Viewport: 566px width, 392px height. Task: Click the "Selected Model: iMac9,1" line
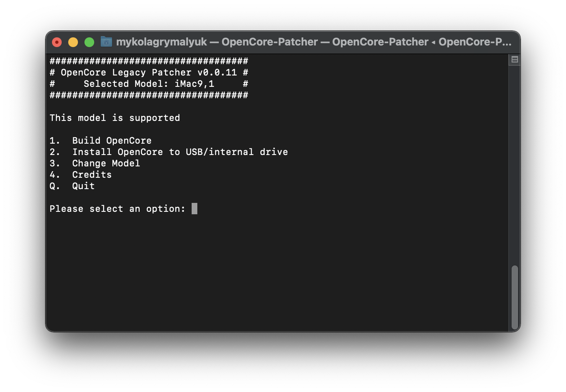pyautogui.click(x=149, y=84)
